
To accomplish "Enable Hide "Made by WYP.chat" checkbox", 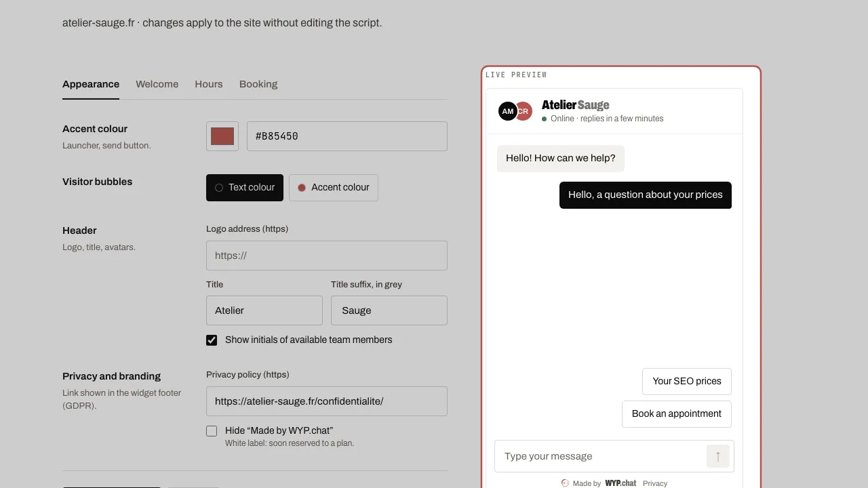I will click(212, 431).
